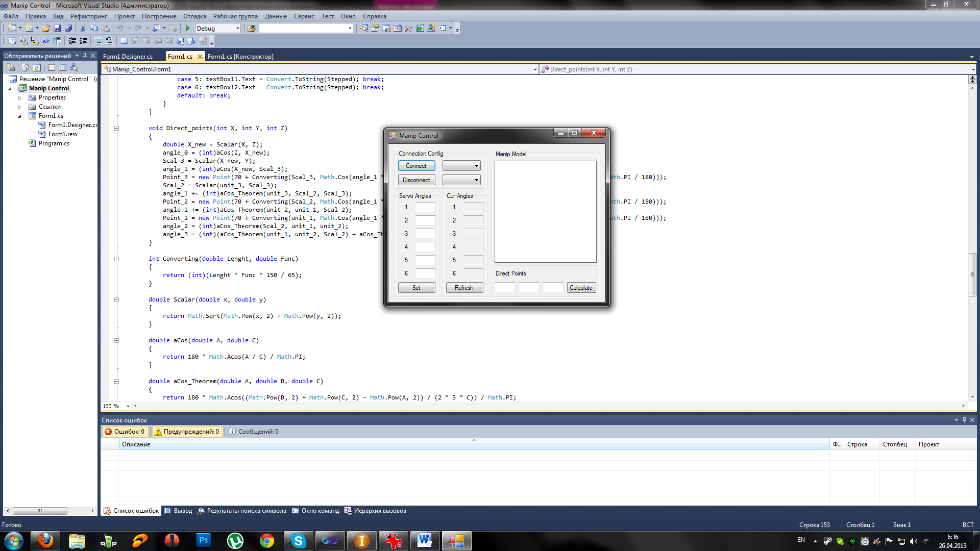Viewport: 980px width, 551px height.
Task: Pin the Обозреватель решений panel
Action: [x=85, y=56]
